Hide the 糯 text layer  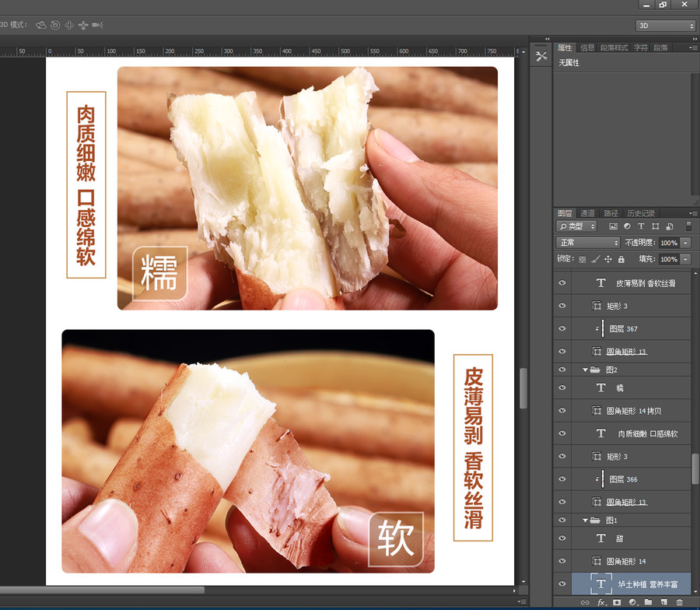[562, 387]
